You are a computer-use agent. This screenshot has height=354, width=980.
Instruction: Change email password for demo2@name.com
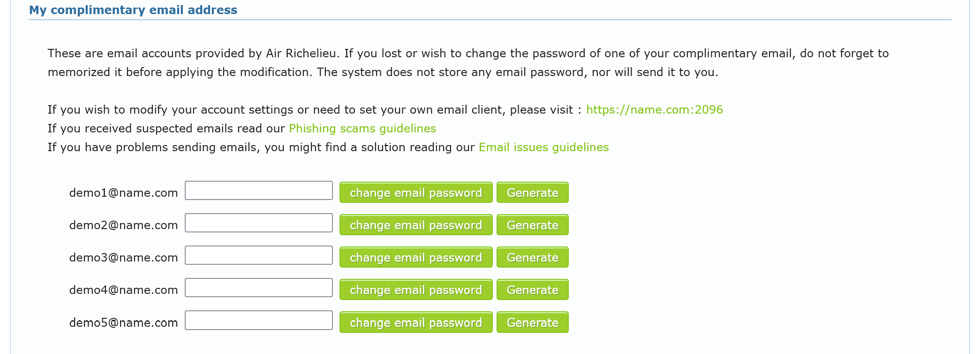click(x=415, y=225)
